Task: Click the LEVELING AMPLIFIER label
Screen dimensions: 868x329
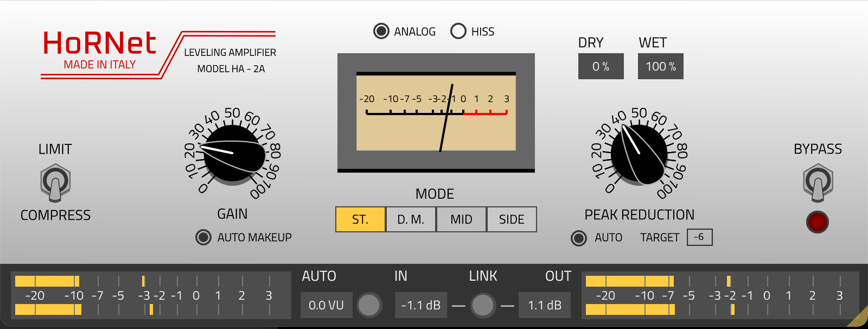Action: [x=230, y=53]
